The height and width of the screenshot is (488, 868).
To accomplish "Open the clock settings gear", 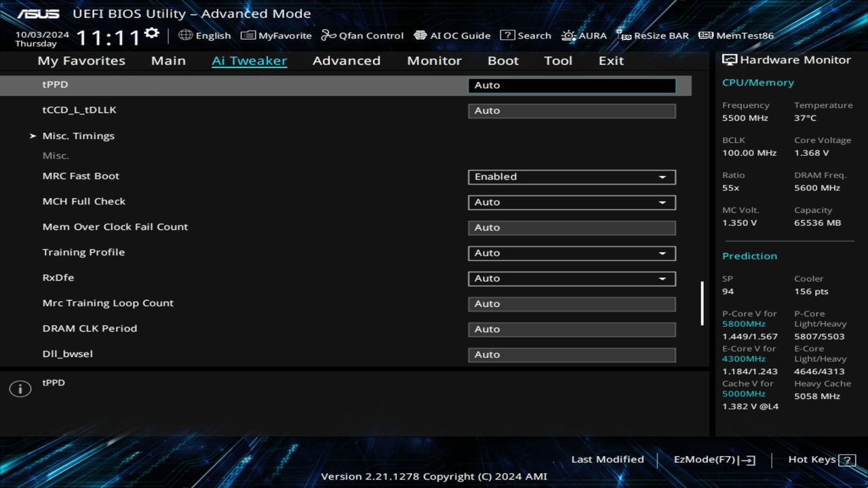I will 151,32.
